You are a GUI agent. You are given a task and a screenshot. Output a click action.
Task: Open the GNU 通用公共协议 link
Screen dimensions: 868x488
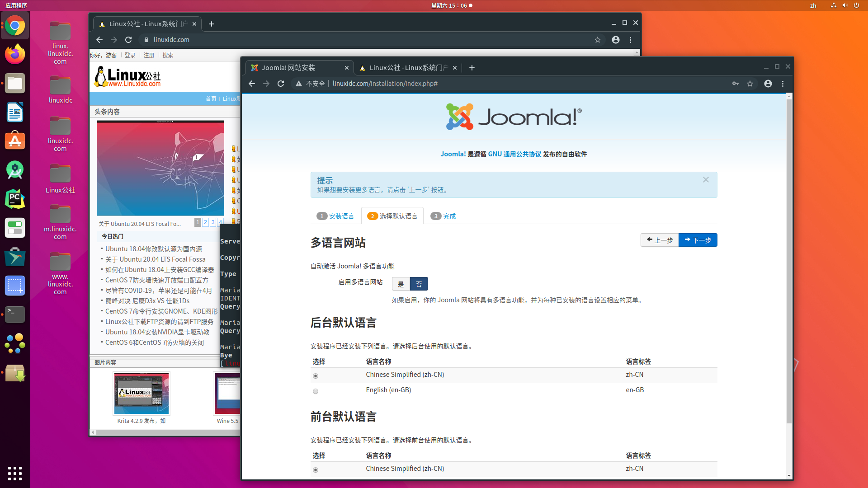pyautogui.click(x=514, y=154)
